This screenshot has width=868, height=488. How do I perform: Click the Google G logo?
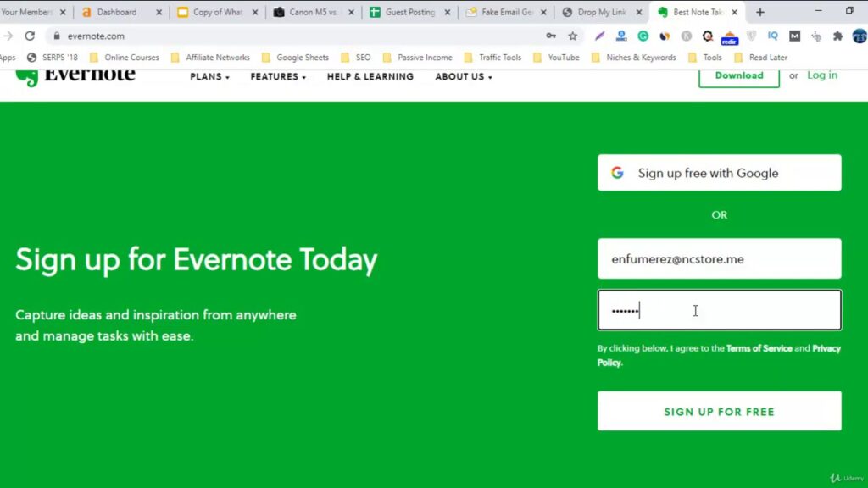(617, 173)
